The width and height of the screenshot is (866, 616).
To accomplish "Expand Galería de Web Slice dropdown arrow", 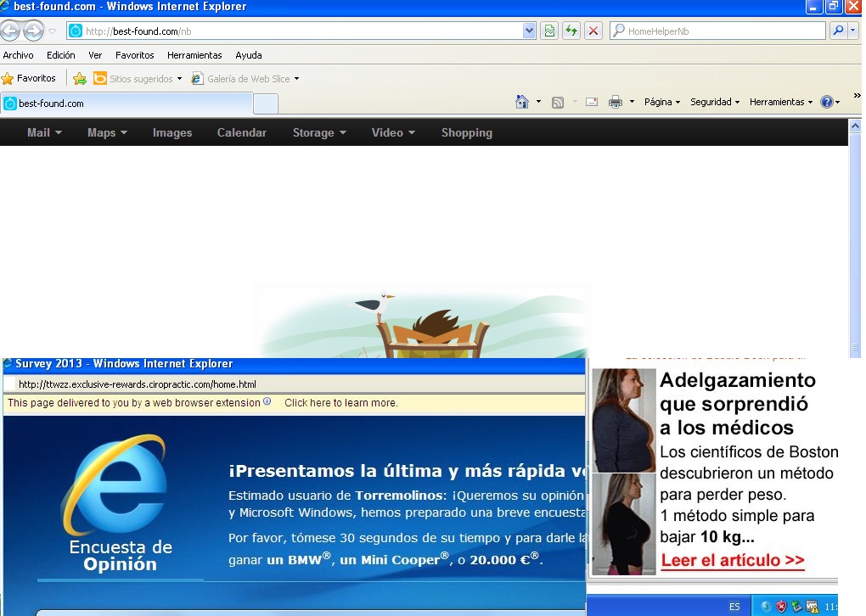I will 296,79.
